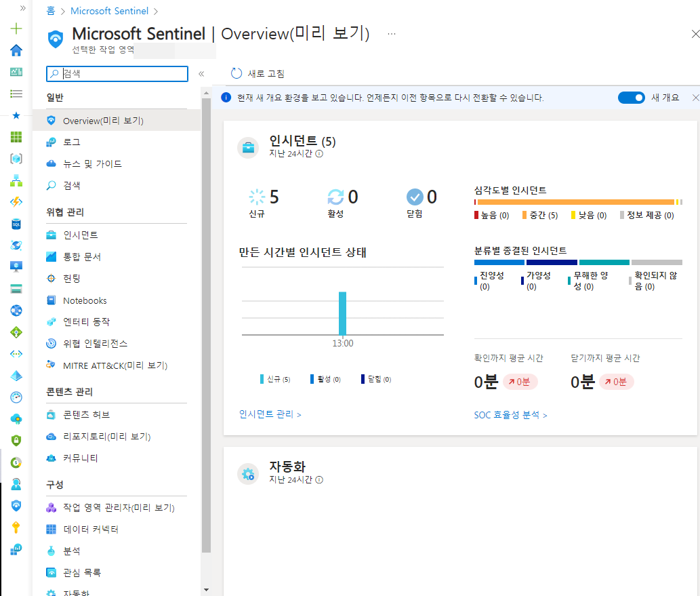Click the Notebooks icon
Screen dimensions: 700x596
[52, 300]
